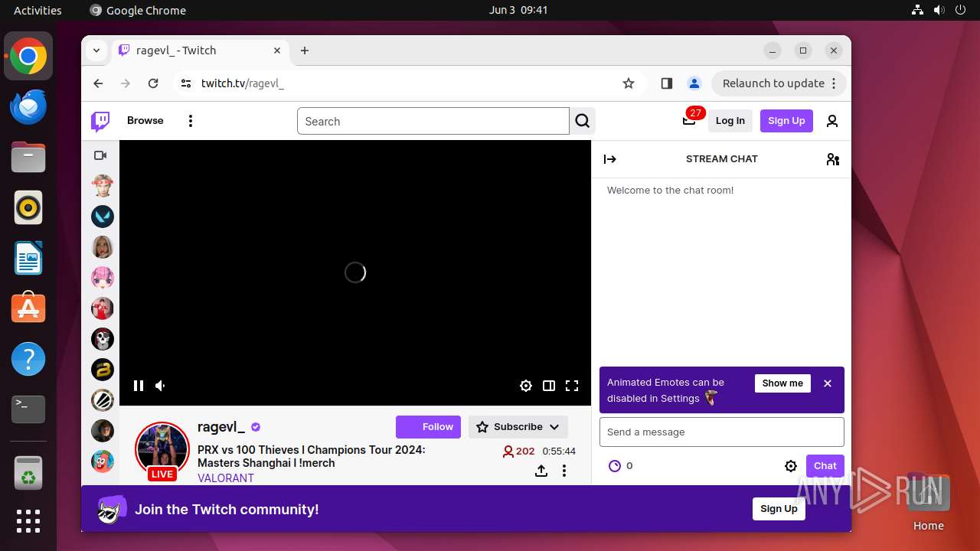Toggle theatre mode on the player

(549, 386)
